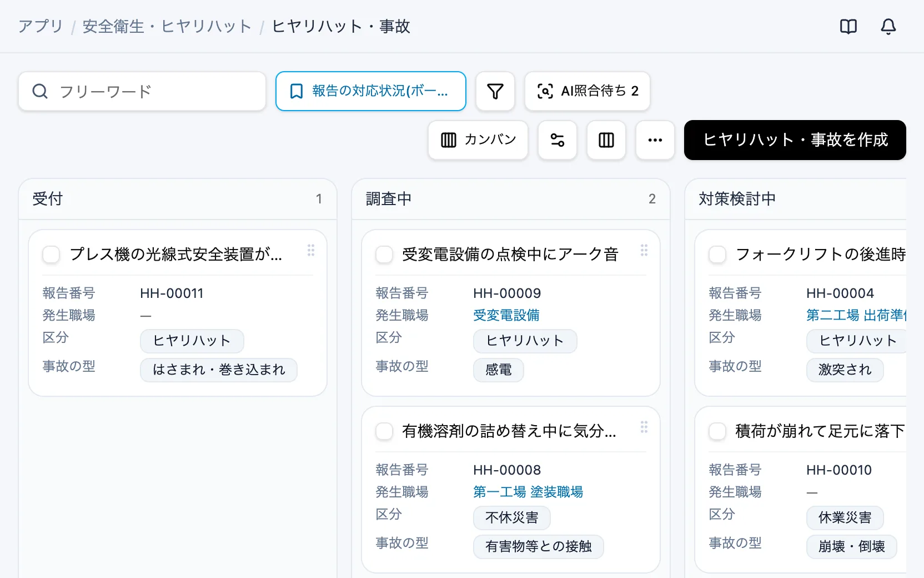Focus the フリーワード search field
Screen dimensions: 924x578
(x=142, y=91)
